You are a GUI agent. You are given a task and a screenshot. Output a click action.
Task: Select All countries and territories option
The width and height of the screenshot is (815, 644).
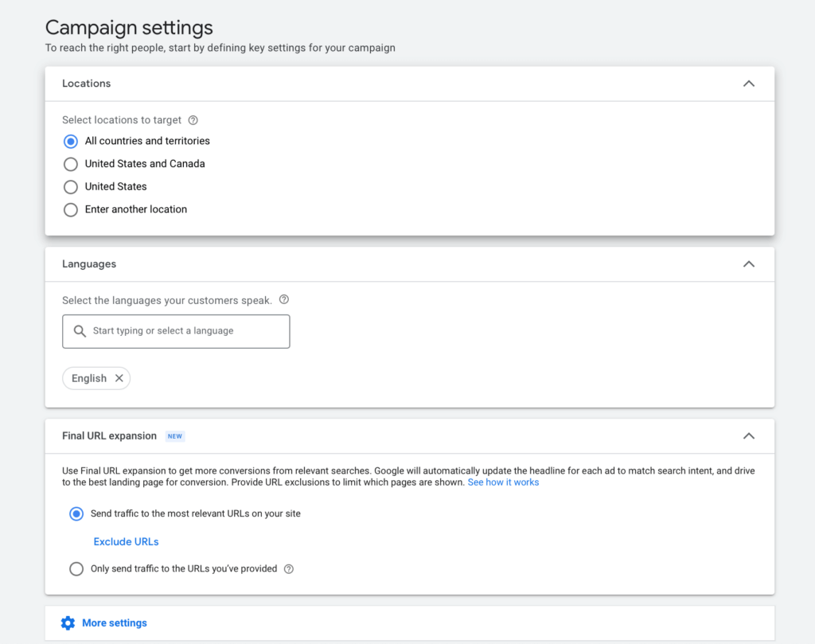coord(71,141)
